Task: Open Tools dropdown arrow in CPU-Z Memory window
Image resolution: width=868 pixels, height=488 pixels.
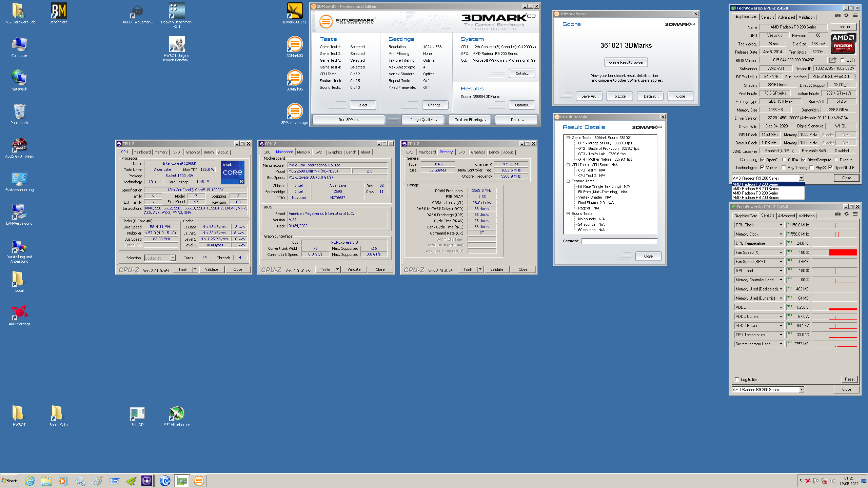Action: 480,269
